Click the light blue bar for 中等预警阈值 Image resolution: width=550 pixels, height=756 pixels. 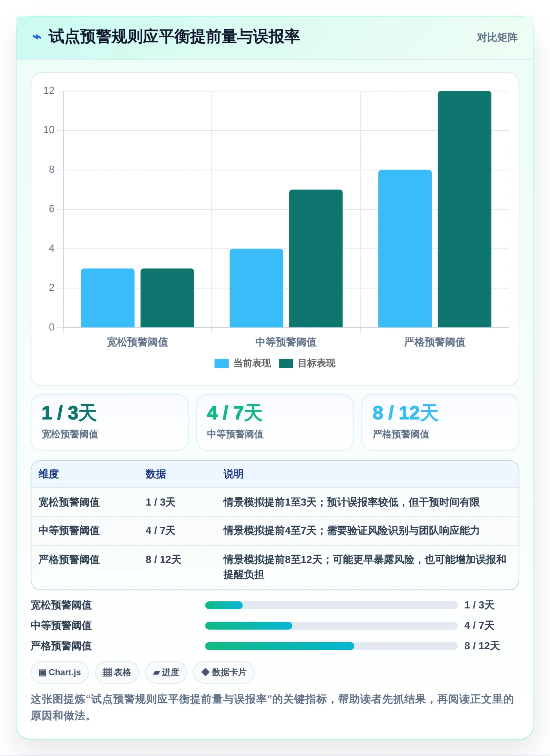click(256, 288)
